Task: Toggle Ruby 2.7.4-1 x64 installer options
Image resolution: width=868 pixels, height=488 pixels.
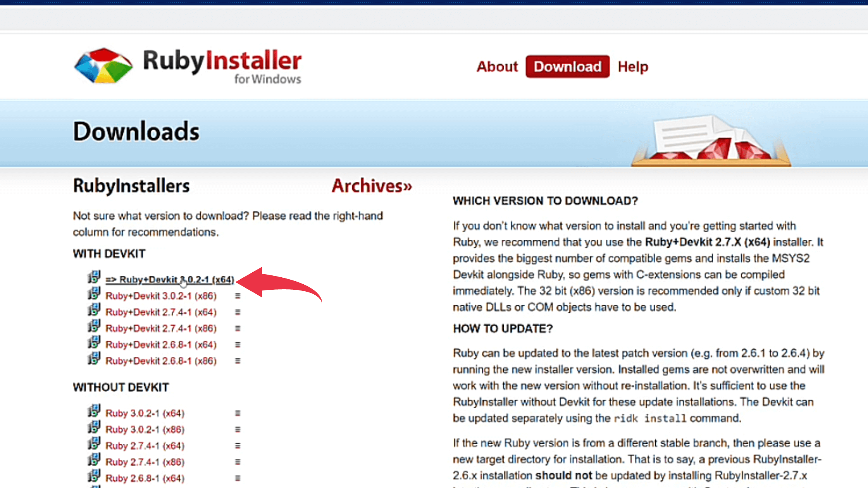Action: (238, 312)
